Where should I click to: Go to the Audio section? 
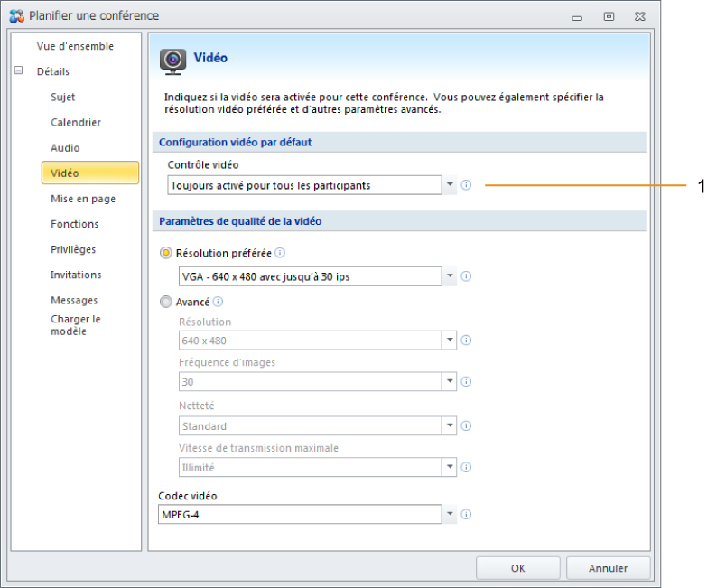[65, 148]
